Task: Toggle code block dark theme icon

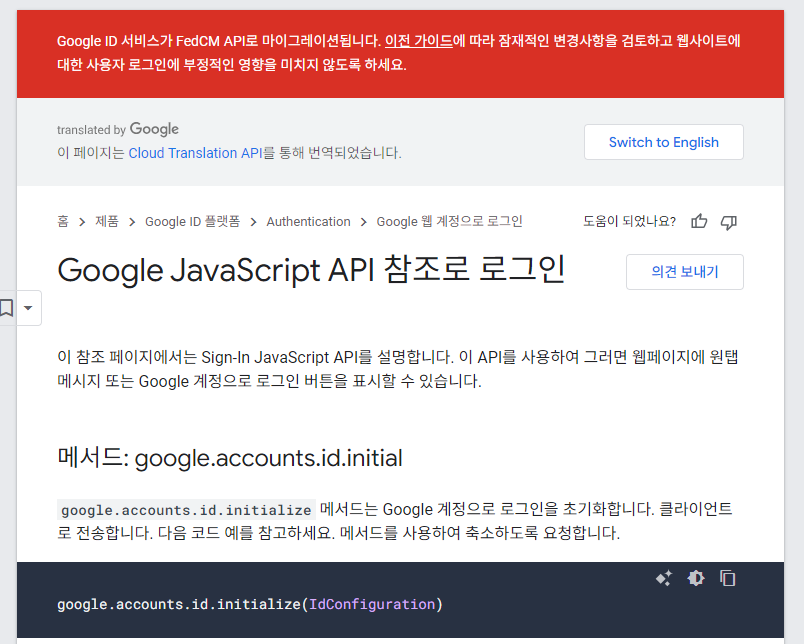Action: click(x=696, y=578)
